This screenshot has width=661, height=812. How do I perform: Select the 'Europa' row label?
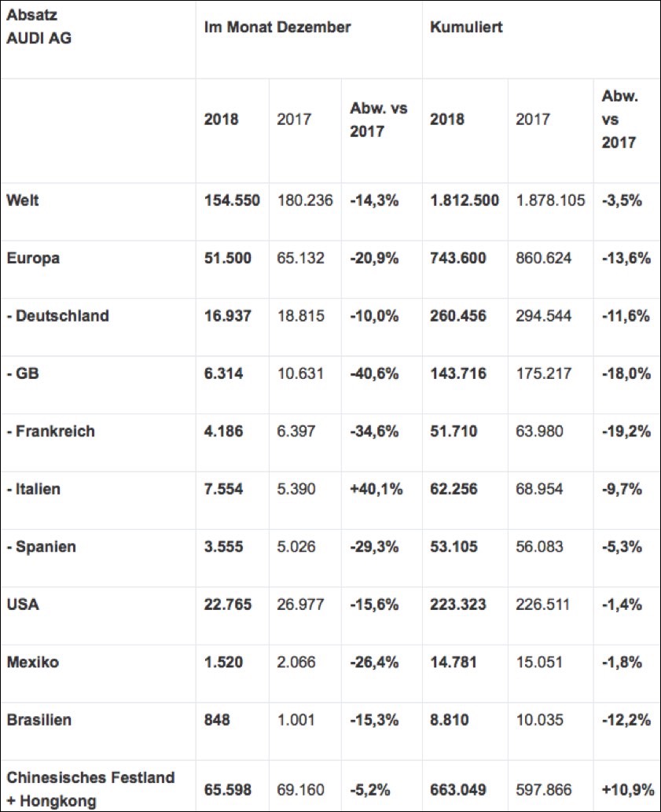pyautogui.click(x=33, y=258)
